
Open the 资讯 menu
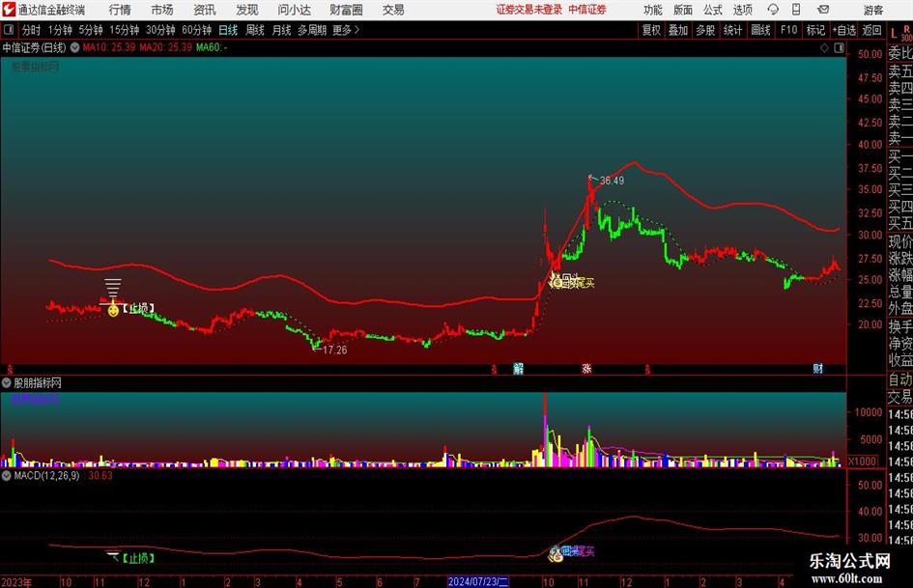tap(205, 10)
